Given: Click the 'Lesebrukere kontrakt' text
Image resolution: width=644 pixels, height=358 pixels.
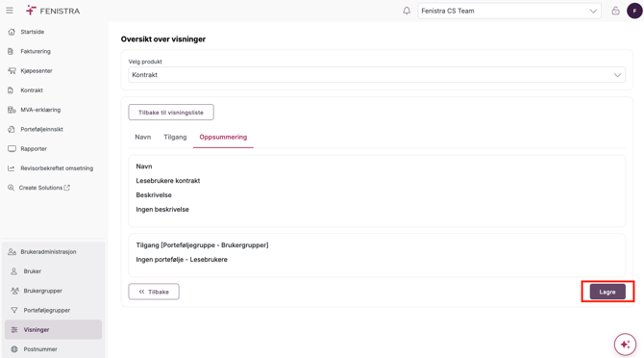Looking at the screenshot, I should click(168, 181).
